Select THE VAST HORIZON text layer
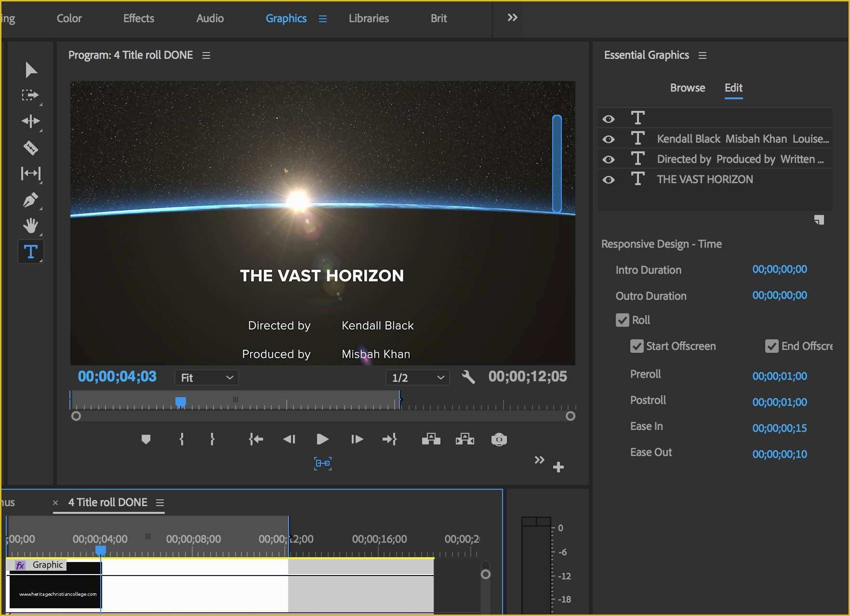Screen dimensions: 850x616 coord(715,179)
